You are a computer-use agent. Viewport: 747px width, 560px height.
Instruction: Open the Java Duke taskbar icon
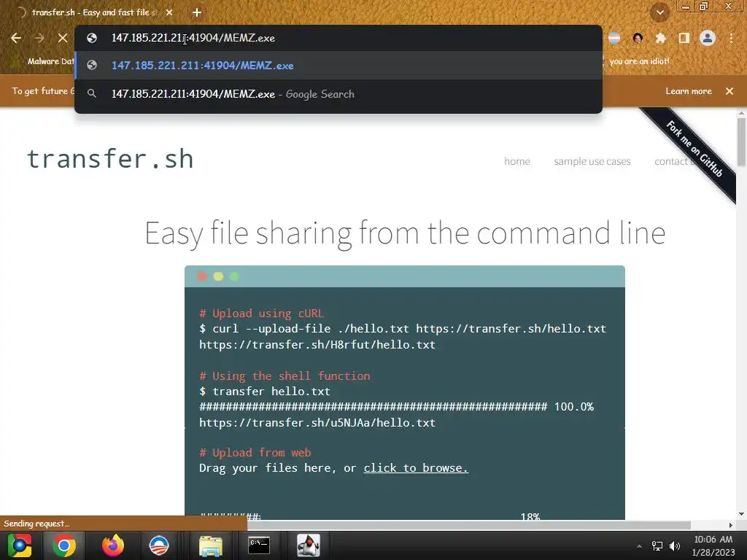click(x=309, y=545)
